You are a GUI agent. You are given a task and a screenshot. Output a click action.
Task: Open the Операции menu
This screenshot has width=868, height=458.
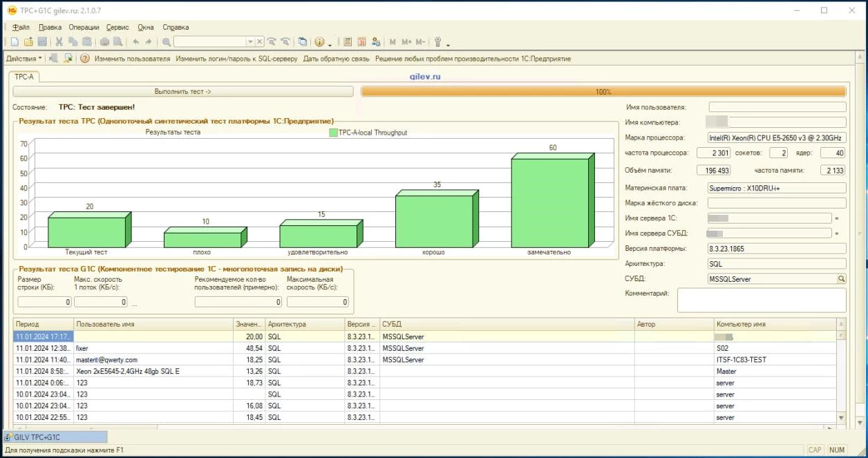point(84,28)
